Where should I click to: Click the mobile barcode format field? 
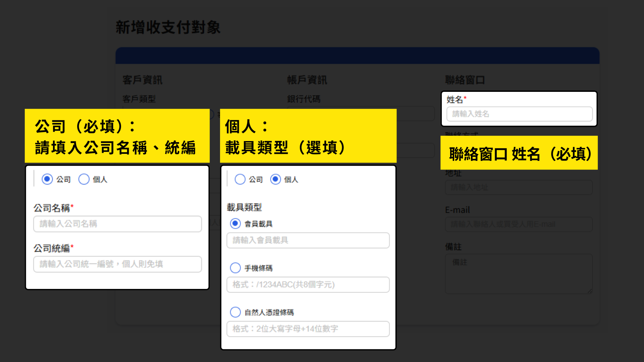[x=308, y=285]
